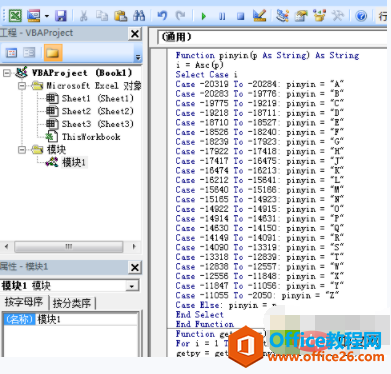This screenshot has height=374, width=391.
Task: Click the Redo icon
Action: pos(180,16)
